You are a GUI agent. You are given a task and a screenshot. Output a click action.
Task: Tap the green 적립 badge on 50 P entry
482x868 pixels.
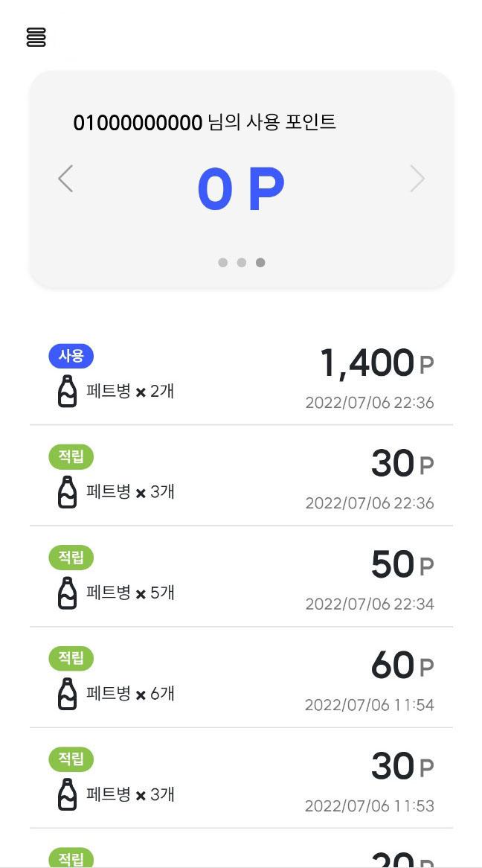(x=71, y=558)
